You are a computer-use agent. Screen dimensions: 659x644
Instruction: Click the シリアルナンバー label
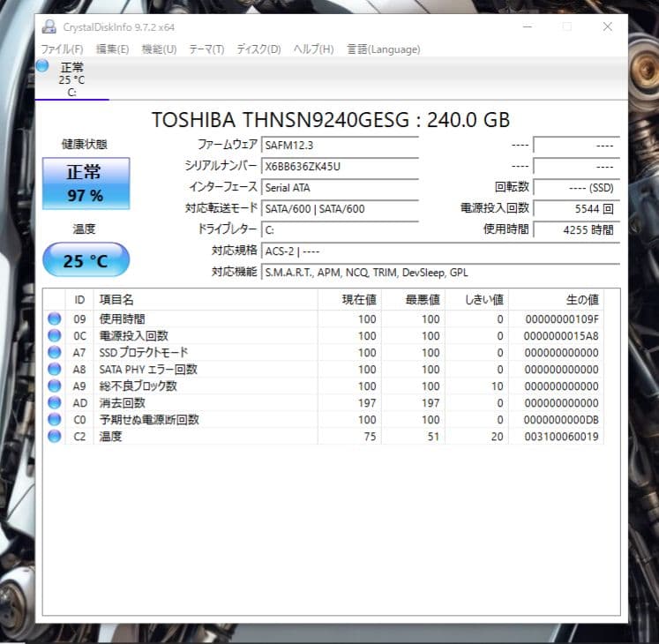click(x=221, y=166)
